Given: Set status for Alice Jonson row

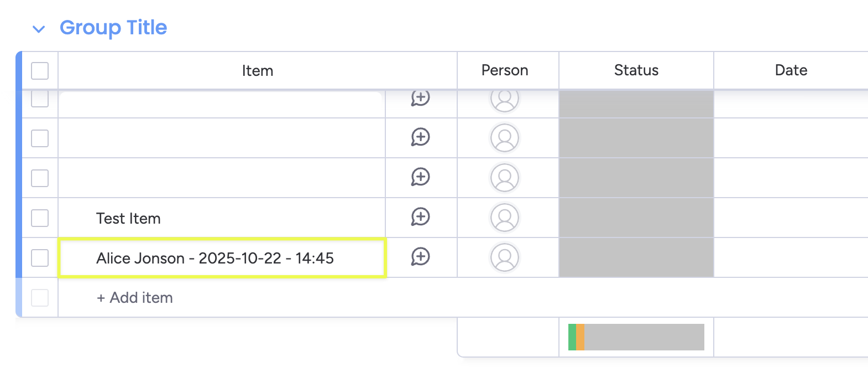Looking at the screenshot, I should 636,257.
